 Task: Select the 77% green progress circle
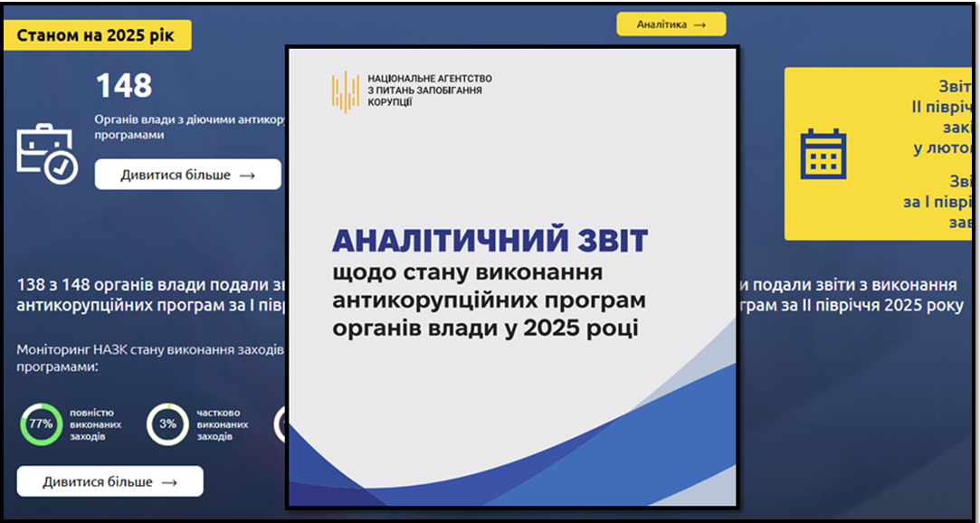[x=41, y=424]
